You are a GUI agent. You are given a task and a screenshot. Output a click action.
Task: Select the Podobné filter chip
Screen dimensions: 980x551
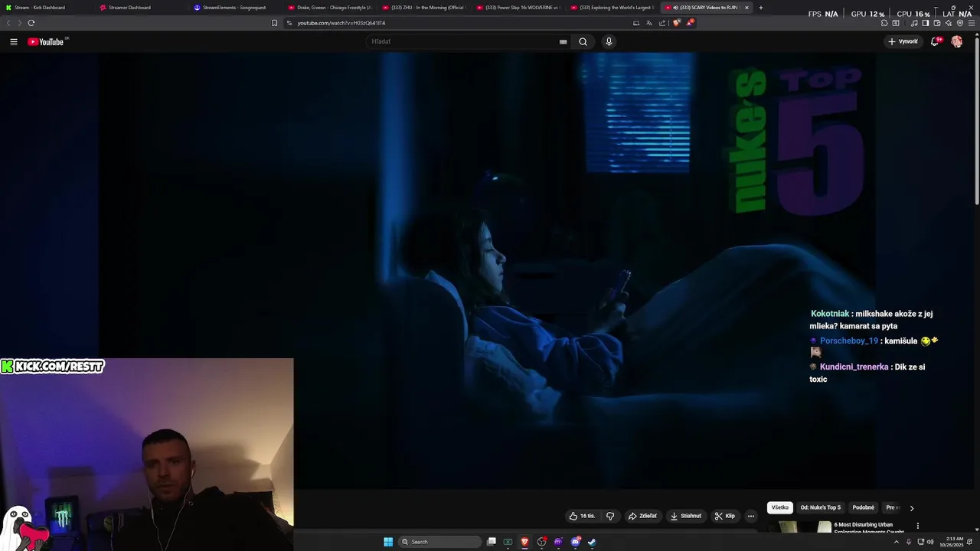pos(863,507)
